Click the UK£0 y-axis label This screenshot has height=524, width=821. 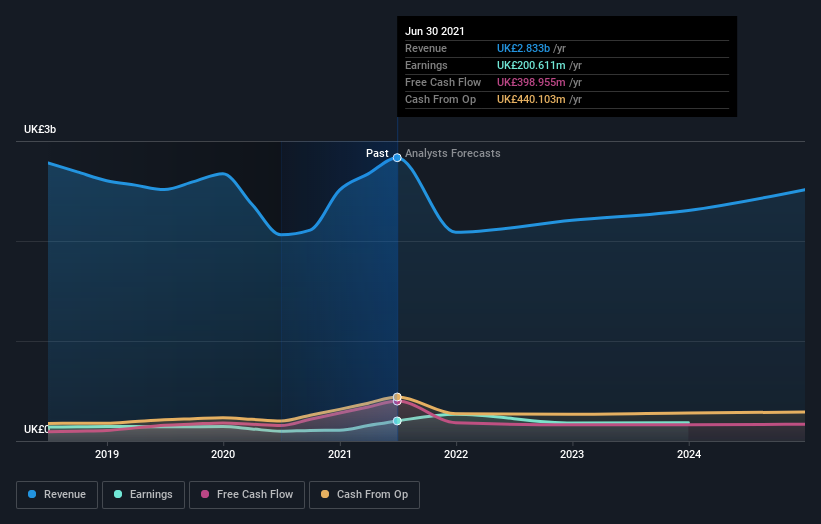37,429
